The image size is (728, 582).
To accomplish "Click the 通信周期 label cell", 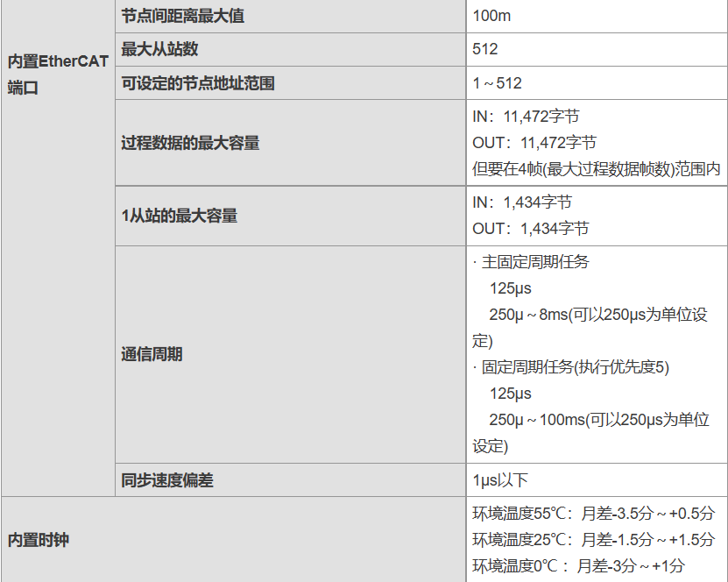I will coord(152,355).
